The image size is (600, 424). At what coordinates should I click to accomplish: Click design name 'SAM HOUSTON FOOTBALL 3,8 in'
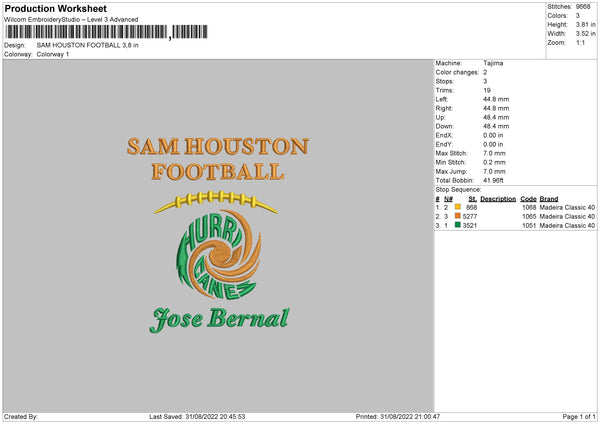pos(88,45)
